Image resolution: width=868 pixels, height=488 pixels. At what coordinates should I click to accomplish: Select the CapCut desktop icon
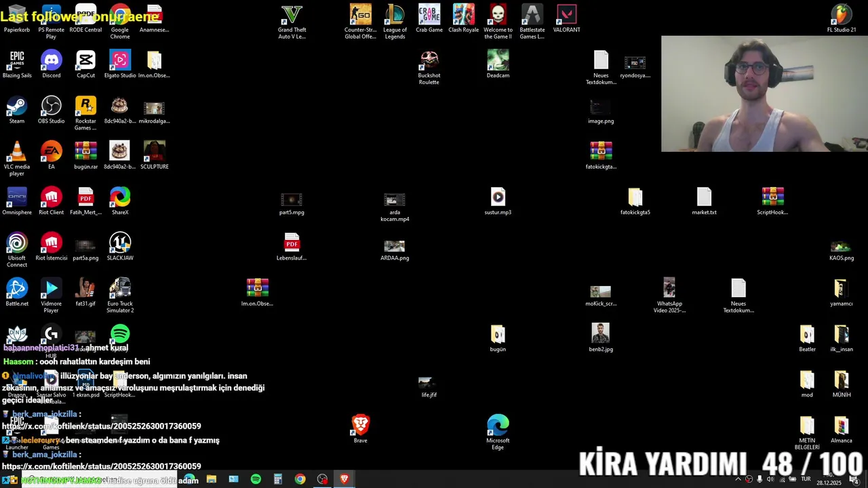click(x=85, y=64)
